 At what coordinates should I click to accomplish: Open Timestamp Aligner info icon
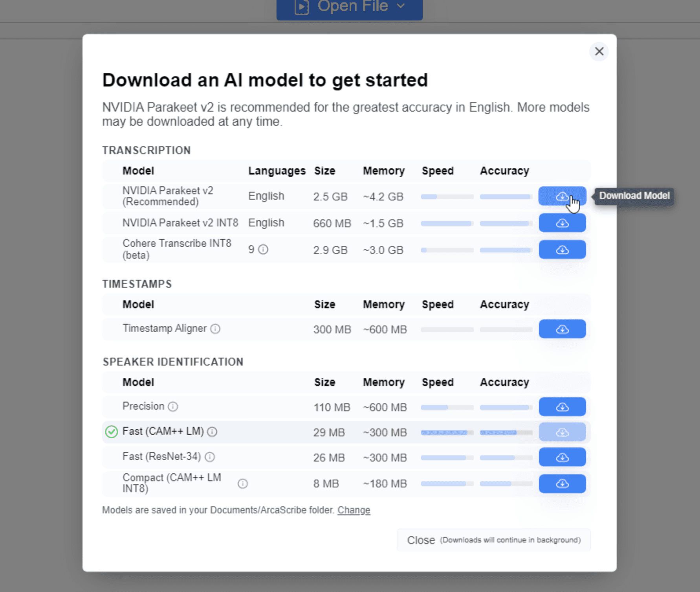pyautogui.click(x=215, y=329)
